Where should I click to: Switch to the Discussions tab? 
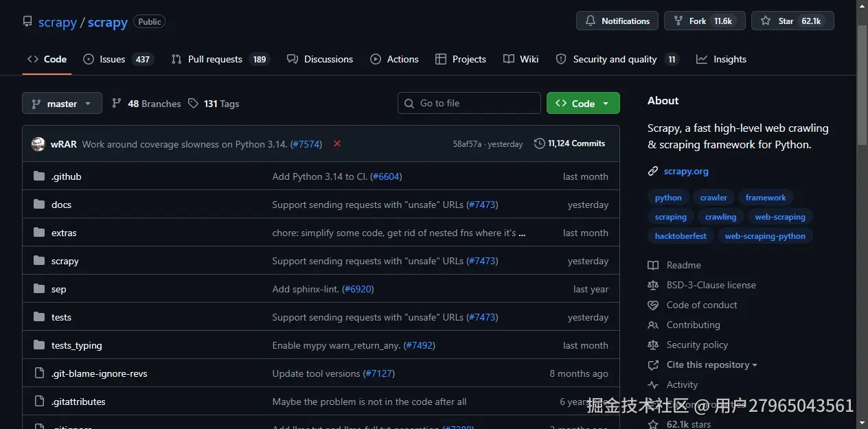tap(320, 59)
